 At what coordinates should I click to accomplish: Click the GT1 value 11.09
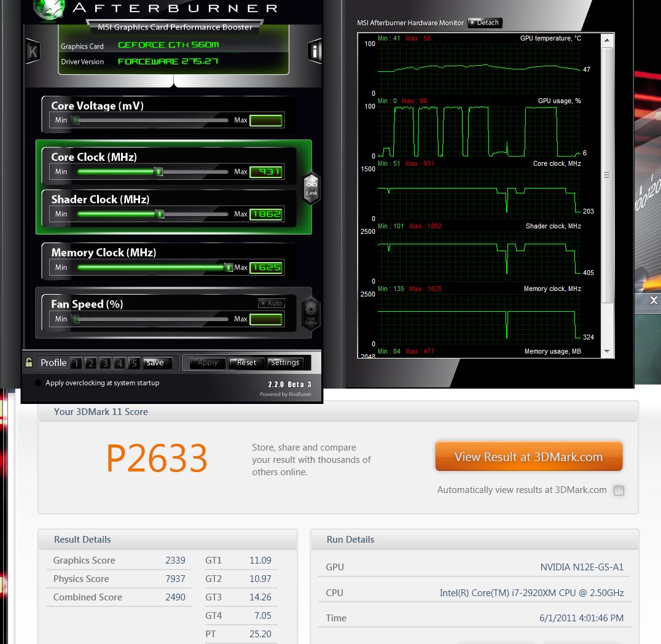point(260,561)
